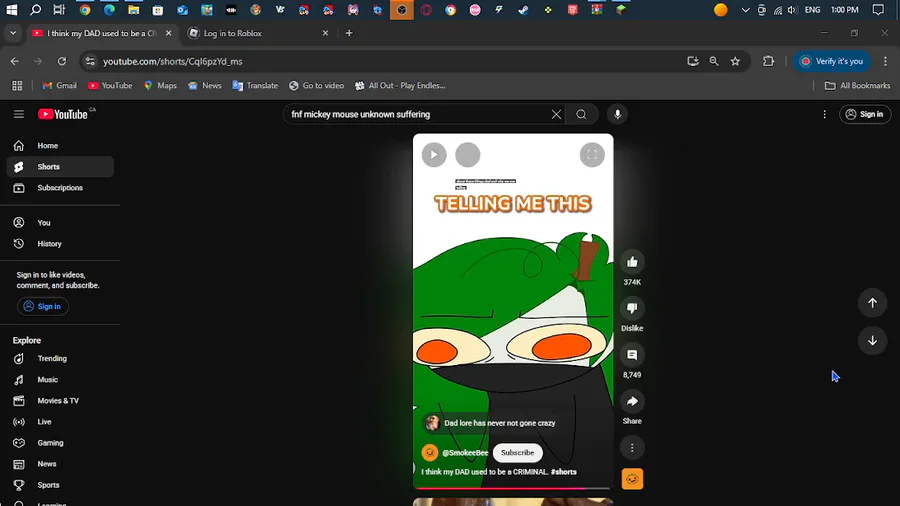Click the orange sound thumbnail icon

[x=632, y=479]
